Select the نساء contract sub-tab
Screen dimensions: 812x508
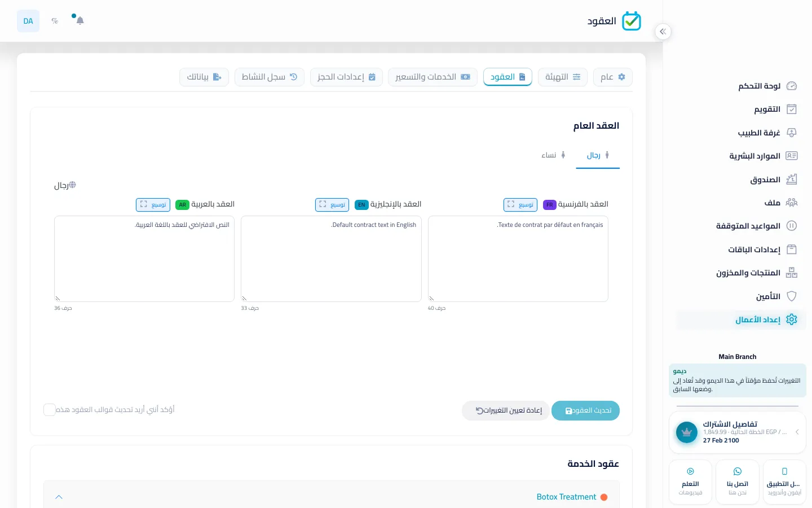coord(553,155)
